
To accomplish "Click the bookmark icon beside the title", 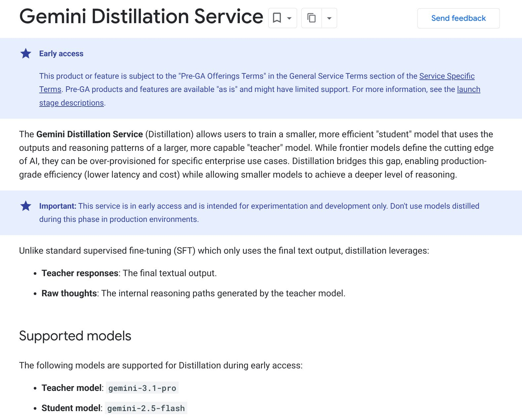I will click(x=277, y=18).
